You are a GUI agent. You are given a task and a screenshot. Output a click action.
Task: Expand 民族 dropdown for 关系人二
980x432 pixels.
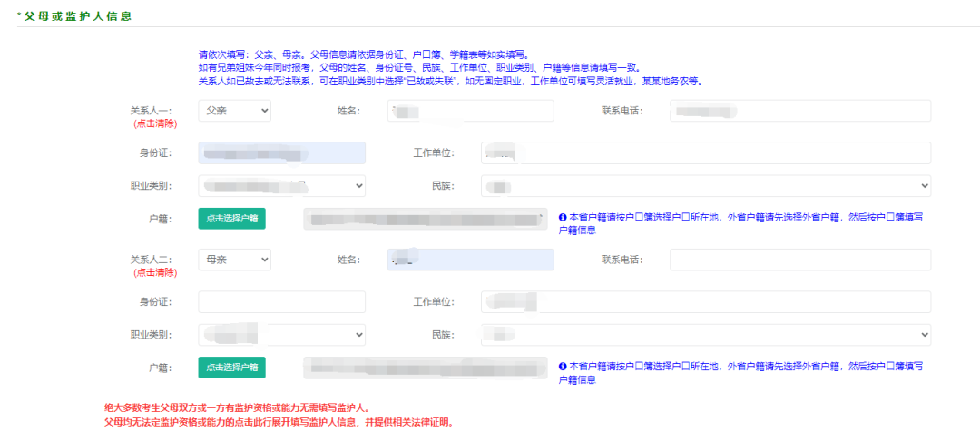tap(706, 335)
